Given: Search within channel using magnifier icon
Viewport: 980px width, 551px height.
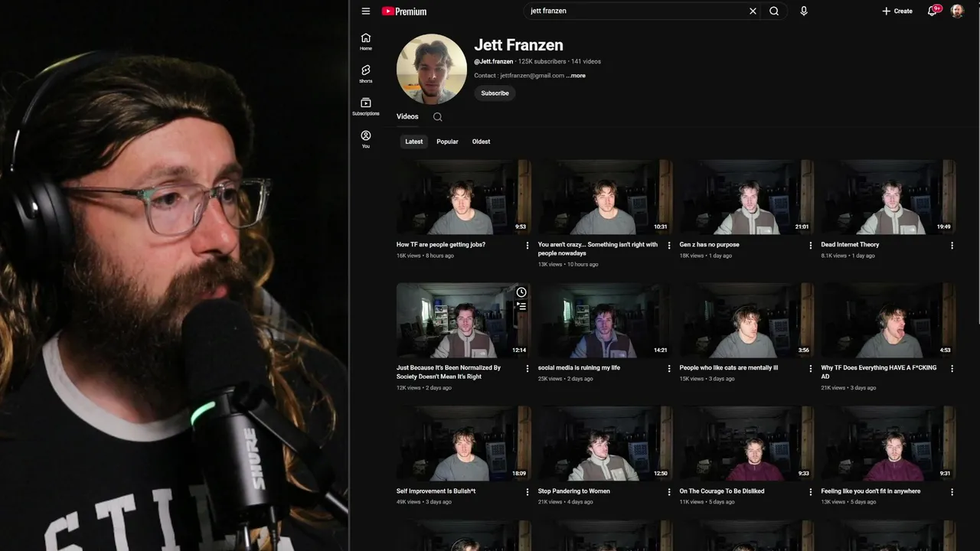Looking at the screenshot, I should [x=438, y=117].
